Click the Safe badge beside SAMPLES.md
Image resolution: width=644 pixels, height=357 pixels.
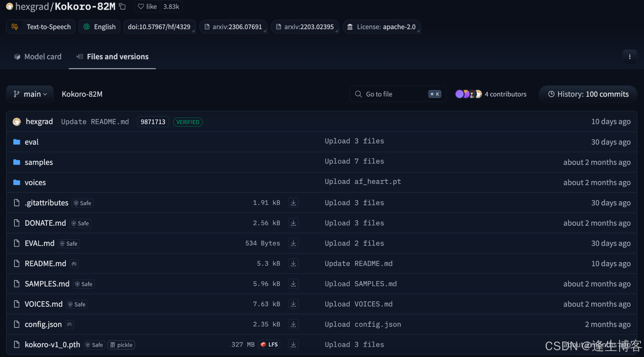click(84, 284)
